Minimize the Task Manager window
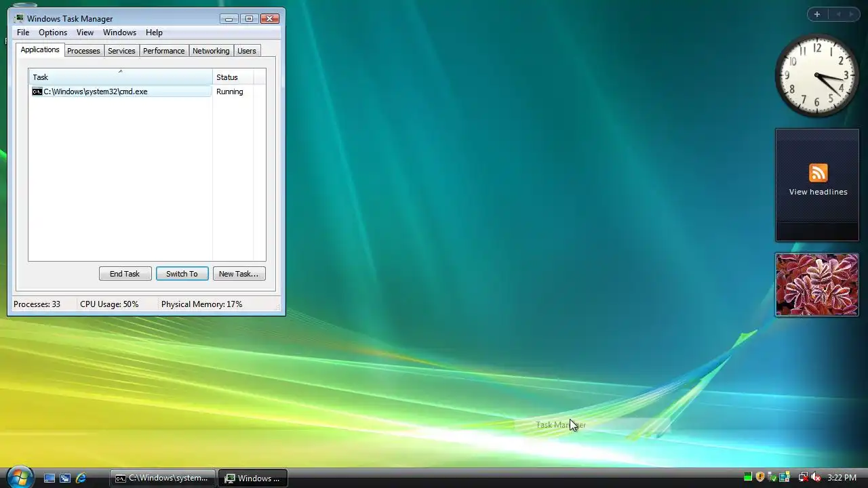Image resolution: width=868 pixels, height=488 pixels. (x=229, y=18)
